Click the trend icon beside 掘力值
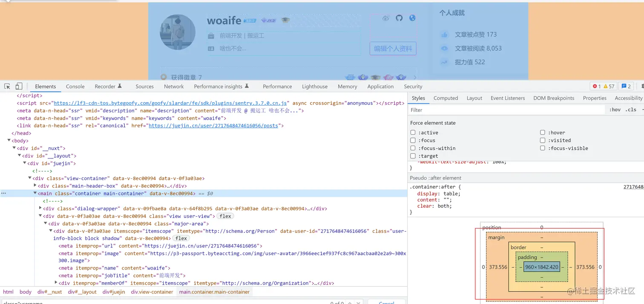Viewport: 644px width, 304px height. click(x=444, y=62)
